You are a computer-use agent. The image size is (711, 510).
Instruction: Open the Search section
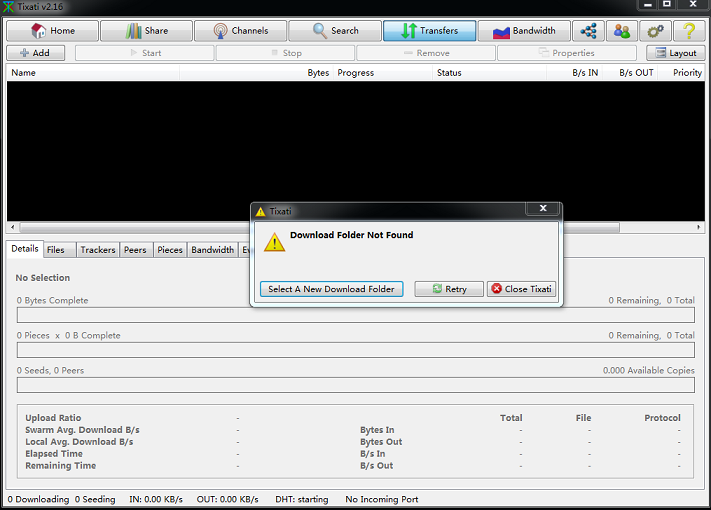[x=335, y=31]
